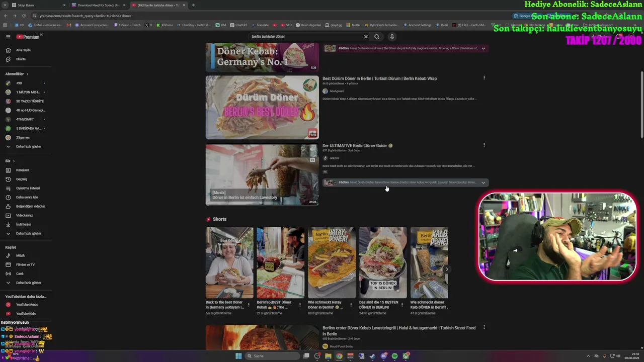Image resolution: width=644 pixels, height=362 pixels.
Task: Open File Explorer from the taskbar
Action: (328, 356)
